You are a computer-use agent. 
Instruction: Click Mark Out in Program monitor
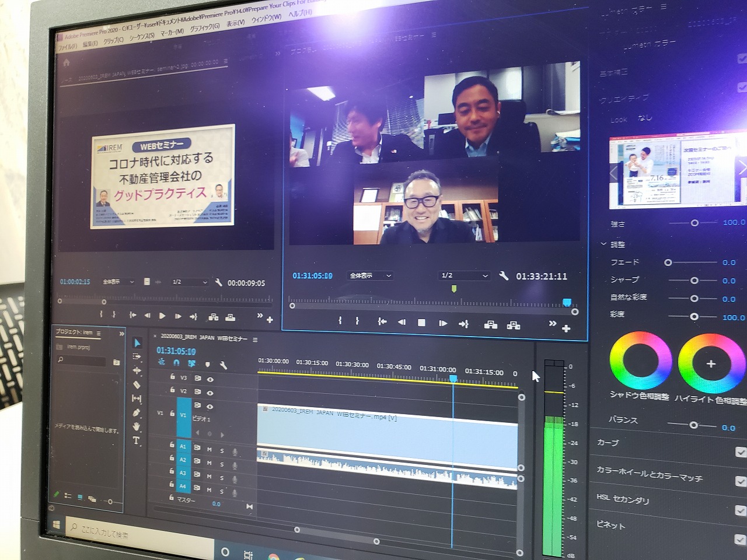(357, 321)
